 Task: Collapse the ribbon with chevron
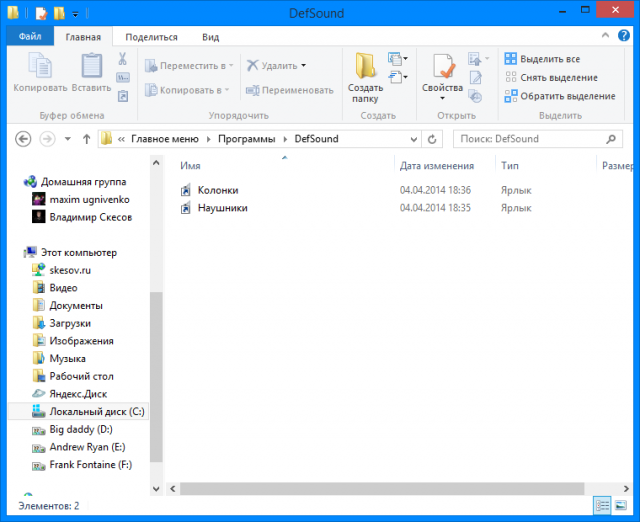pos(605,36)
